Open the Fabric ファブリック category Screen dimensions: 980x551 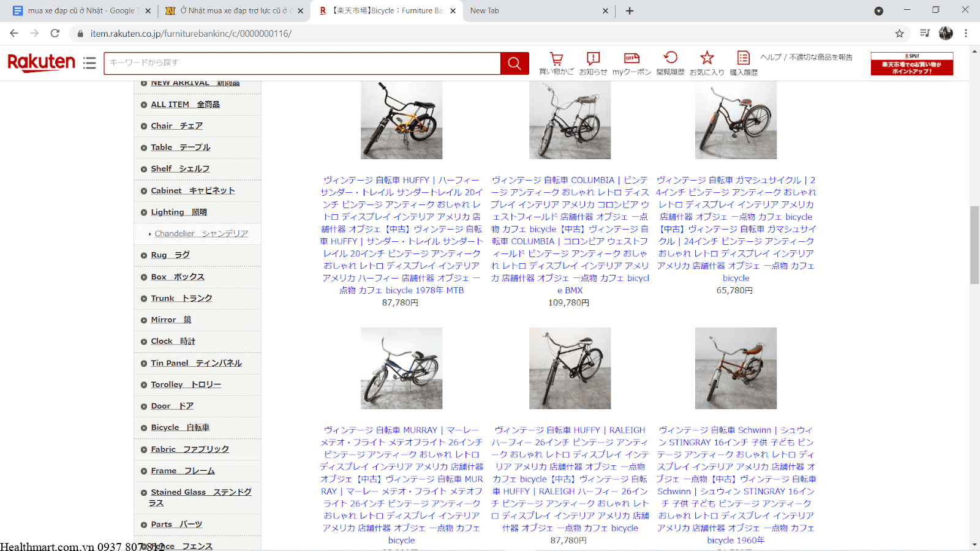tap(190, 449)
